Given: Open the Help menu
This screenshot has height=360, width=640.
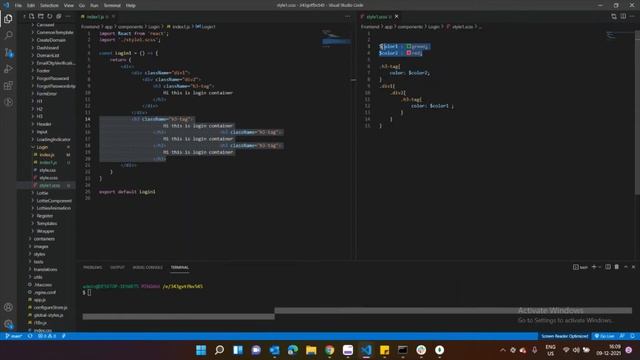Looking at the screenshot, I should tap(131, 5).
